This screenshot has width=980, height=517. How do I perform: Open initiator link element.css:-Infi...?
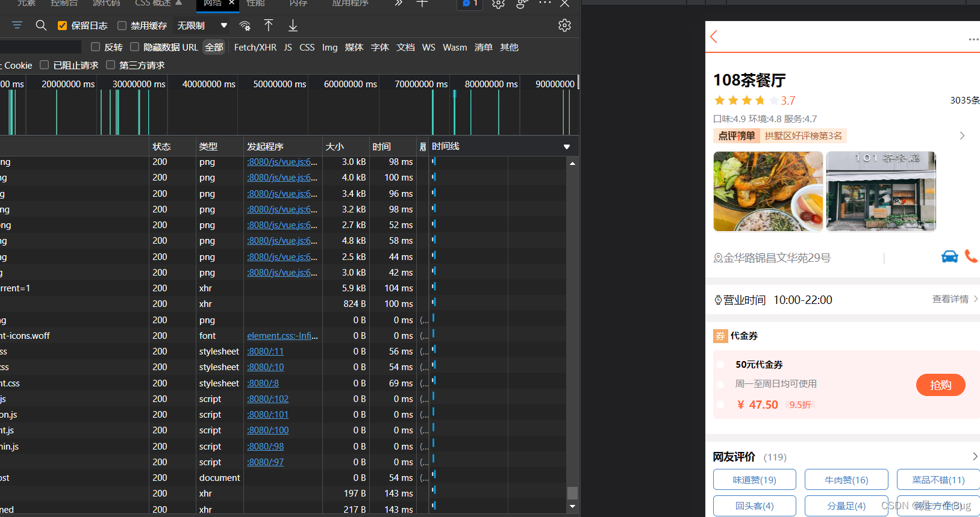[282, 336]
